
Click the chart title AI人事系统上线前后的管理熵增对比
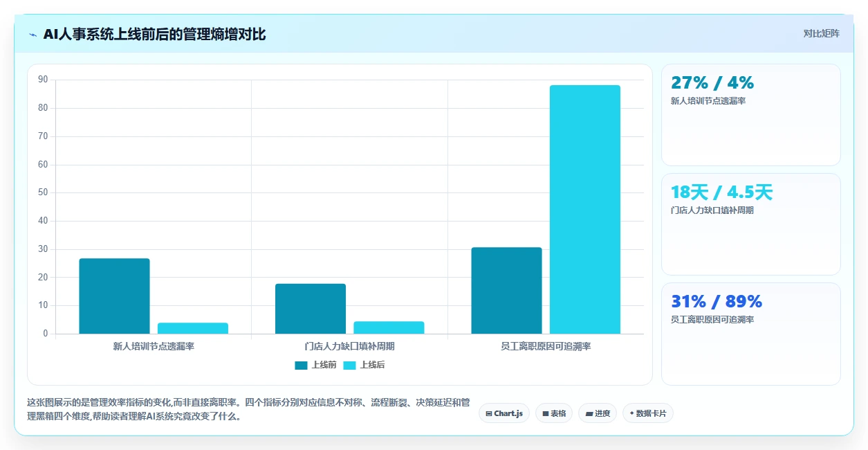click(x=154, y=35)
